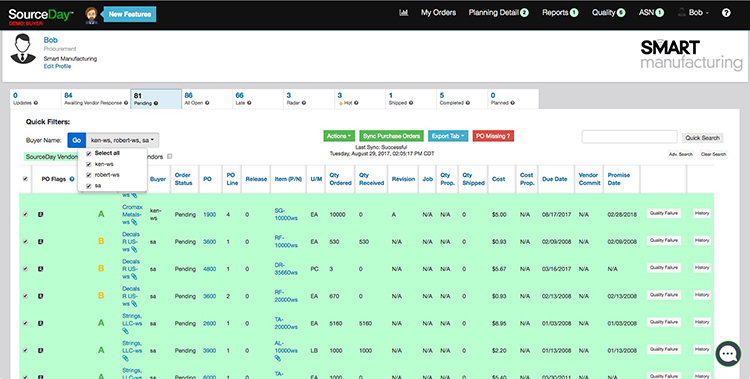Click Bob's profile picture avatar
Viewport: 750px width, 379px height.
point(23,48)
